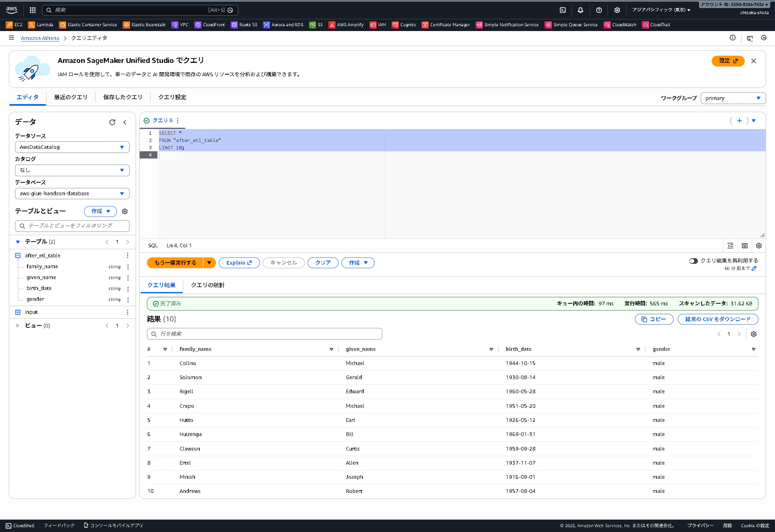Open the workgroup primary dropdown
Screen dimensions: 775x532
pos(733,98)
